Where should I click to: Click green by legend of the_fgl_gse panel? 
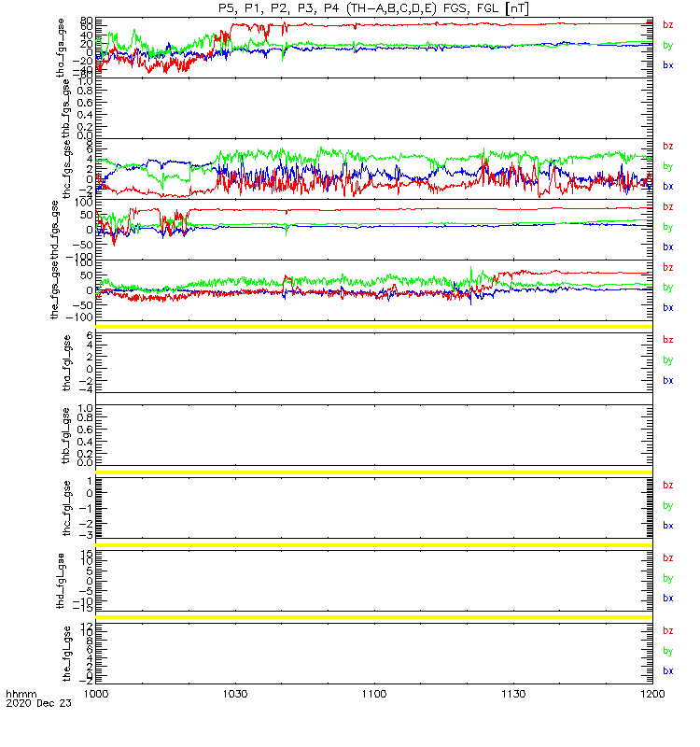[x=668, y=651]
